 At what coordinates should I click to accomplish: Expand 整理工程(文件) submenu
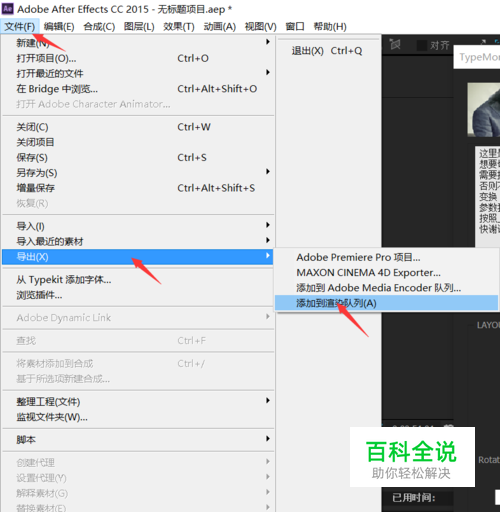(x=138, y=402)
